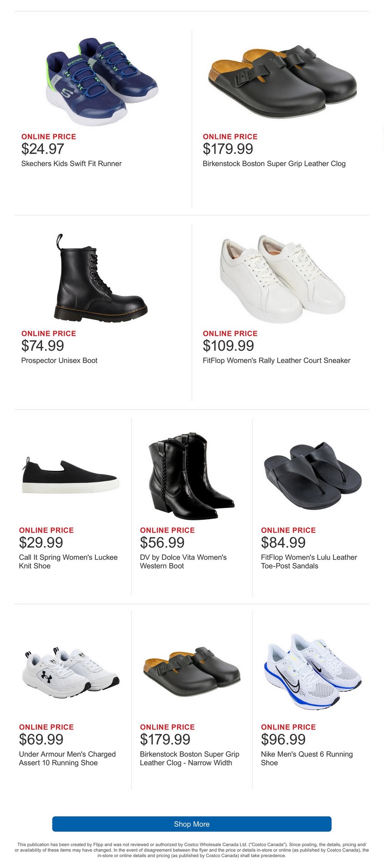This screenshot has width=384, height=868.
Task: Click the $109.99 FitFlop sneaker price
Action: coord(228,346)
